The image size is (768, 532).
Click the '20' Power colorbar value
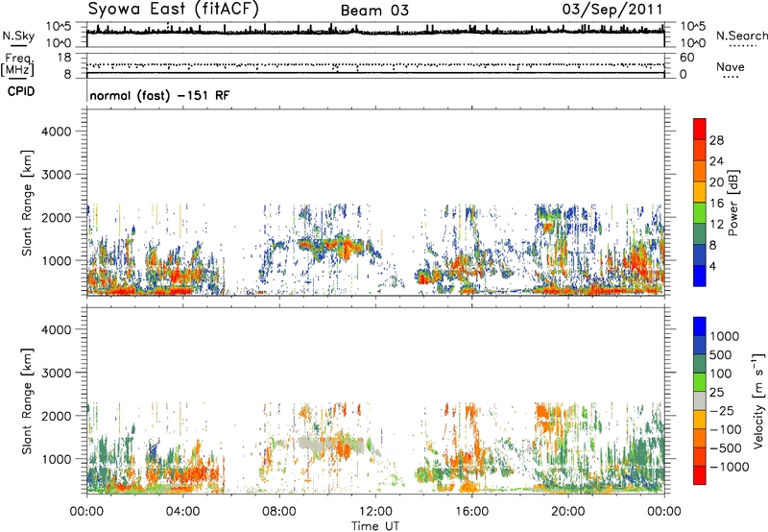pos(716,182)
